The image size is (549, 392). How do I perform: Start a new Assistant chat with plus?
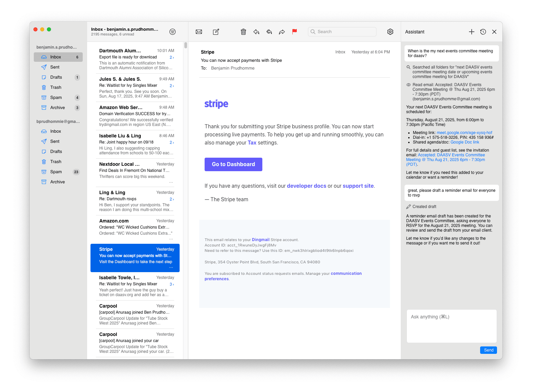pos(472,32)
